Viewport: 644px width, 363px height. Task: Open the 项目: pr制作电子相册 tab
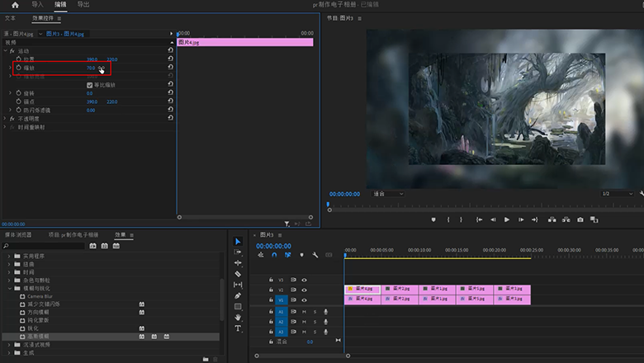(x=73, y=234)
